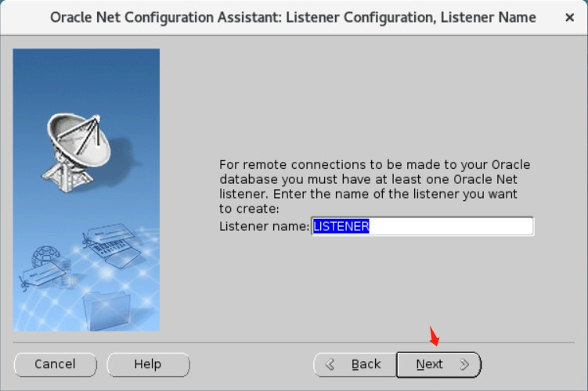
Task: Click the folder graphic in banner
Action: [107, 310]
